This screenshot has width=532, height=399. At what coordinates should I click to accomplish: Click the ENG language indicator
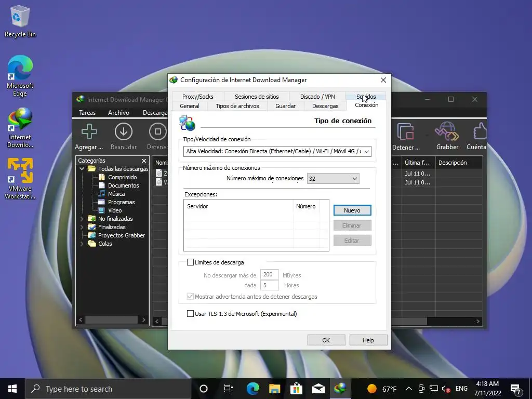tap(461, 389)
